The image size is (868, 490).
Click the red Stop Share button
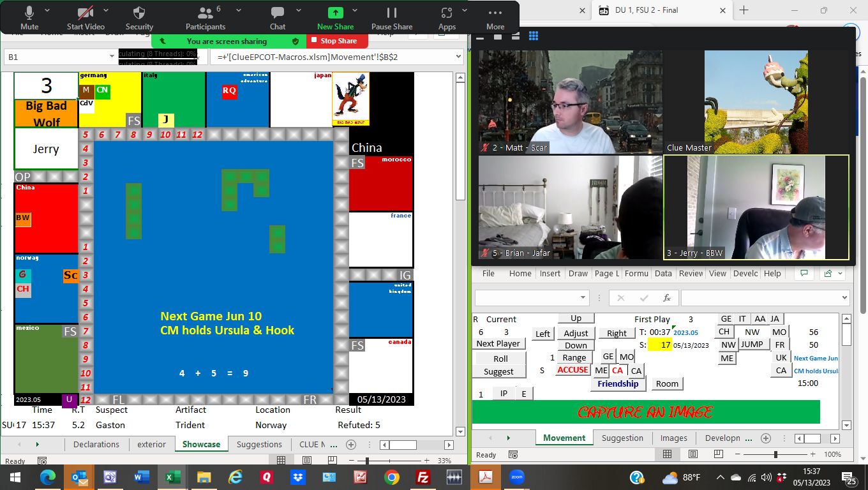[337, 41]
